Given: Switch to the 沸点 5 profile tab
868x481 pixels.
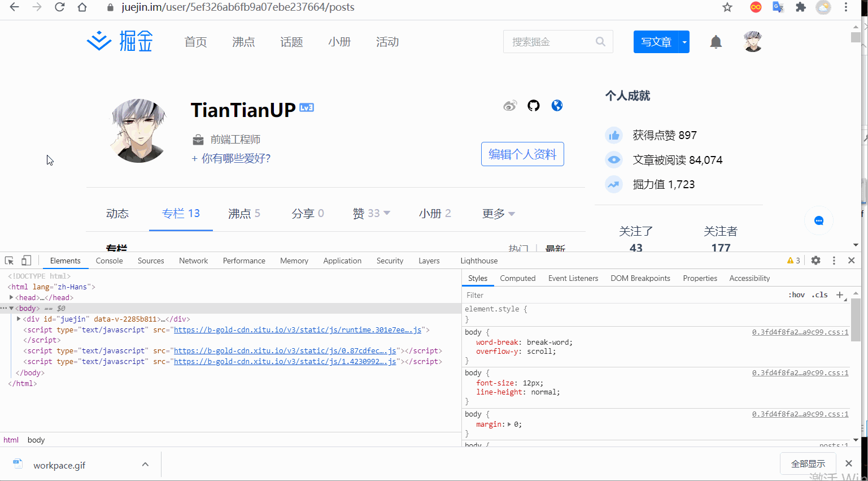Looking at the screenshot, I should [x=244, y=214].
